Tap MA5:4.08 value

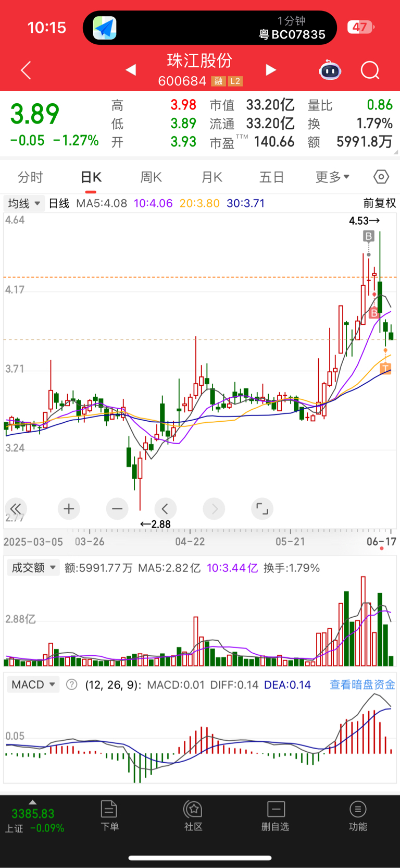(x=102, y=203)
